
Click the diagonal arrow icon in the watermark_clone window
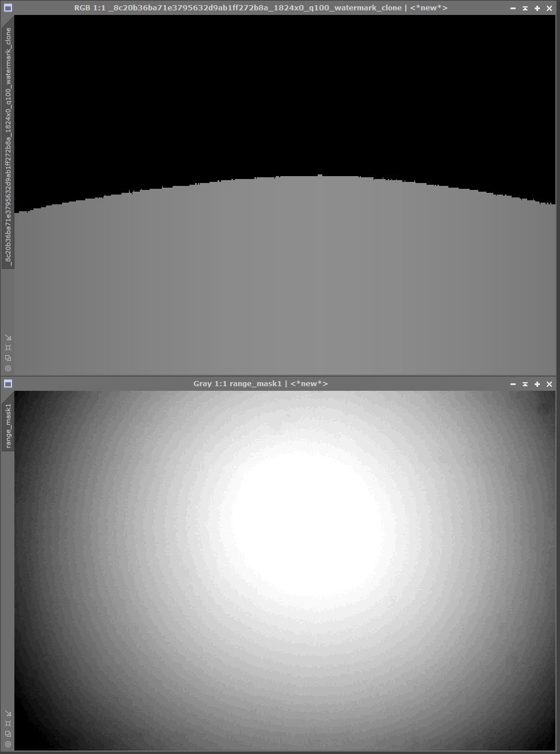tap(8, 337)
